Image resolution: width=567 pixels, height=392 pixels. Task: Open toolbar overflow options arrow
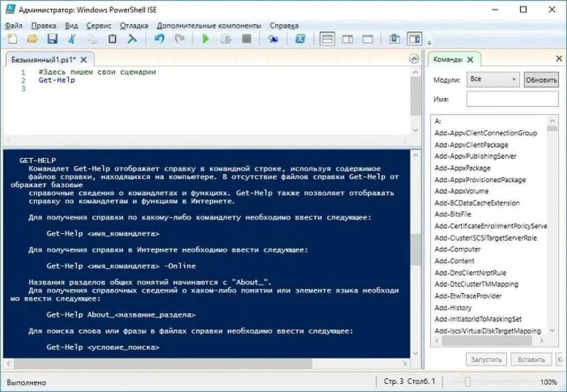click(429, 43)
